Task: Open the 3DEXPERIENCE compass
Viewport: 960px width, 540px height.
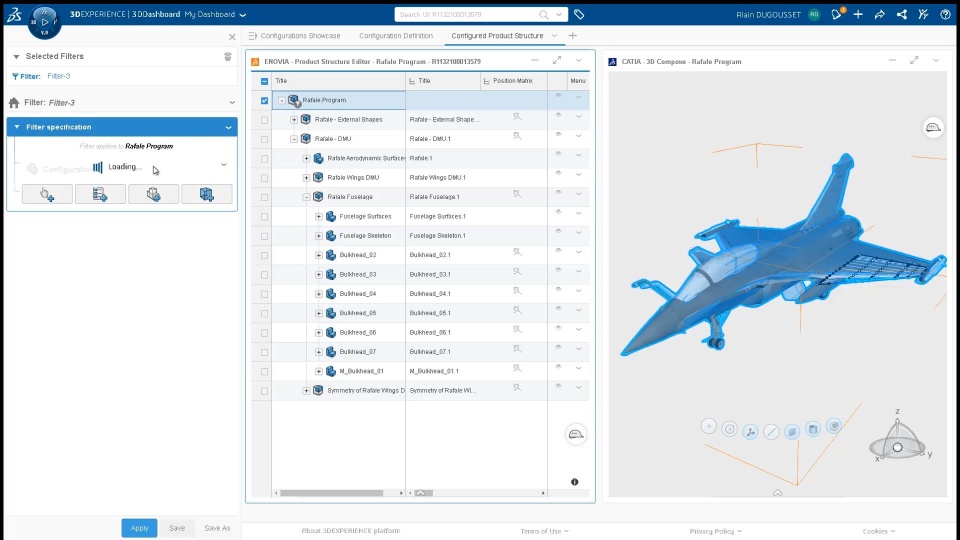Action: 44,22
